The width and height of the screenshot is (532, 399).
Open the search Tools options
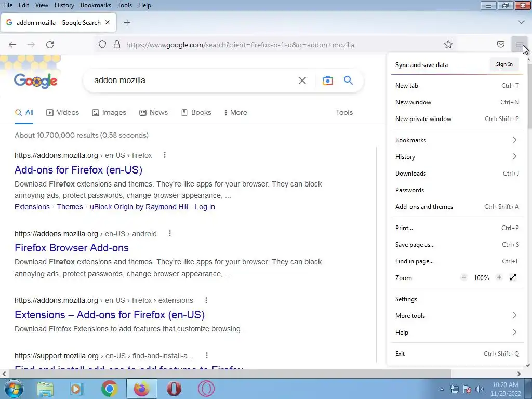point(344,112)
